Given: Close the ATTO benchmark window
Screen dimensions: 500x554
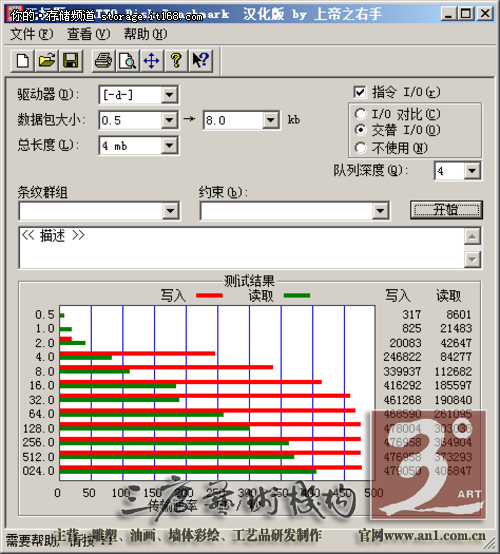Looking at the screenshot, I should pyautogui.click(x=485, y=14).
